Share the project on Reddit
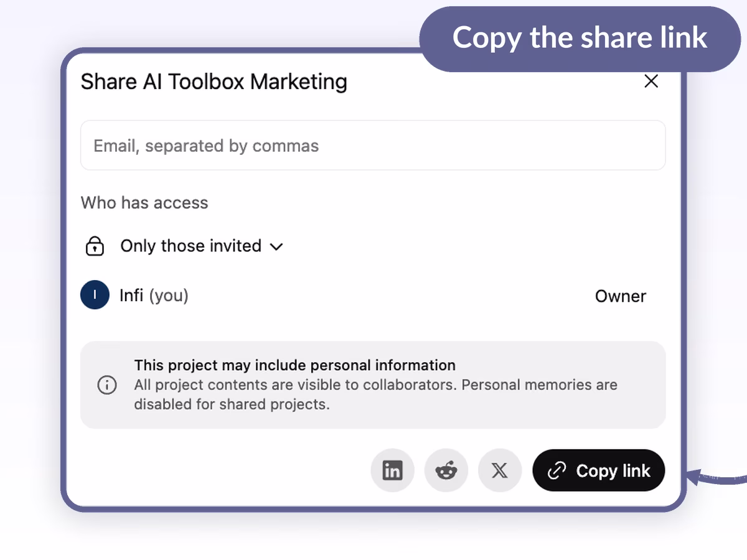Image resolution: width=747 pixels, height=560 pixels. coord(446,470)
